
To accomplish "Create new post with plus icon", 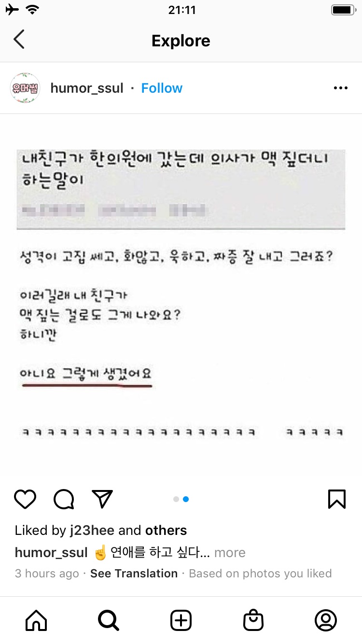I will point(181,620).
